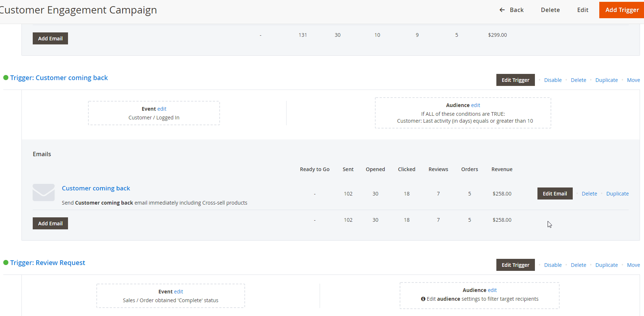This screenshot has width=644, height=316.
Task: Open the Customer coming back email link
Action: 96,188
